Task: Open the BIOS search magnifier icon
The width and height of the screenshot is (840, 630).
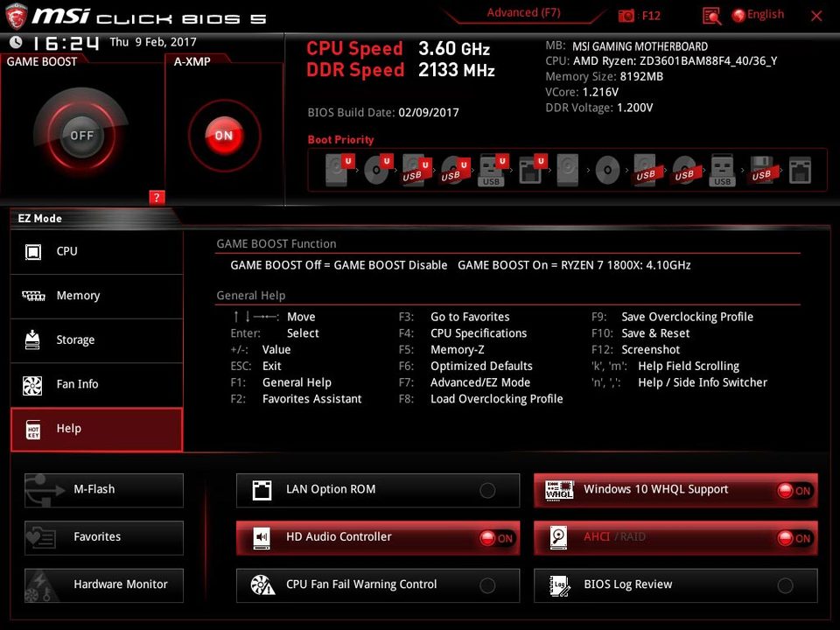Action: [711, 16]
